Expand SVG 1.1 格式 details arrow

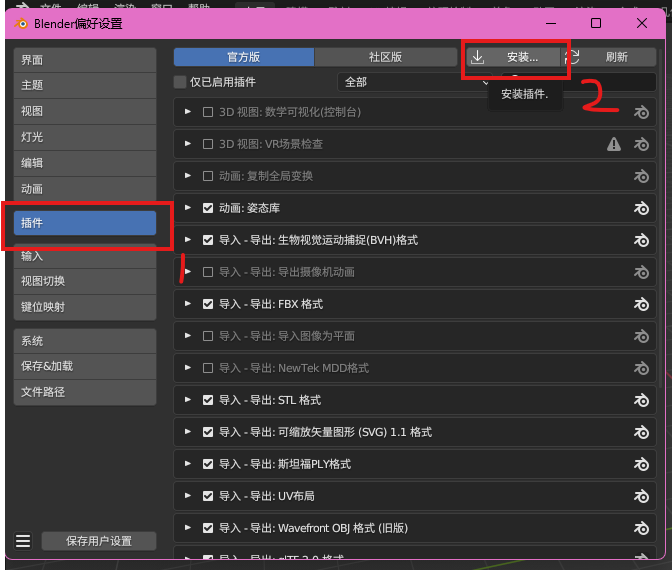click(188, 432)
